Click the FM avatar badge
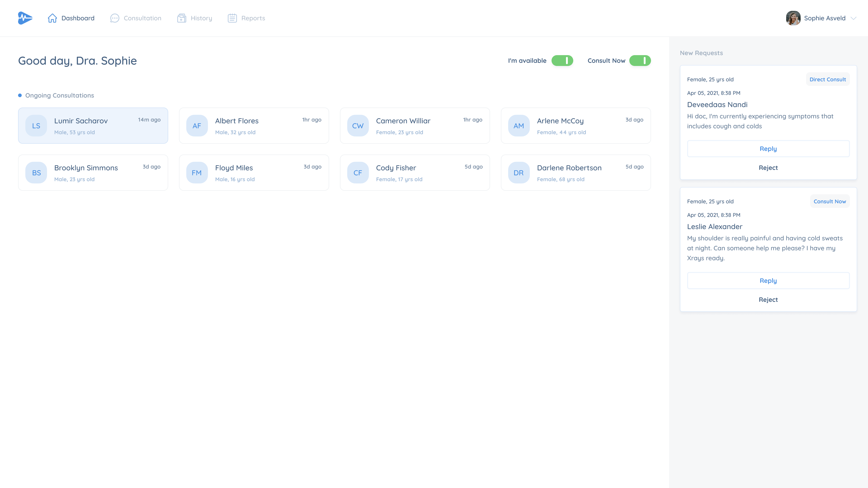 197,173
